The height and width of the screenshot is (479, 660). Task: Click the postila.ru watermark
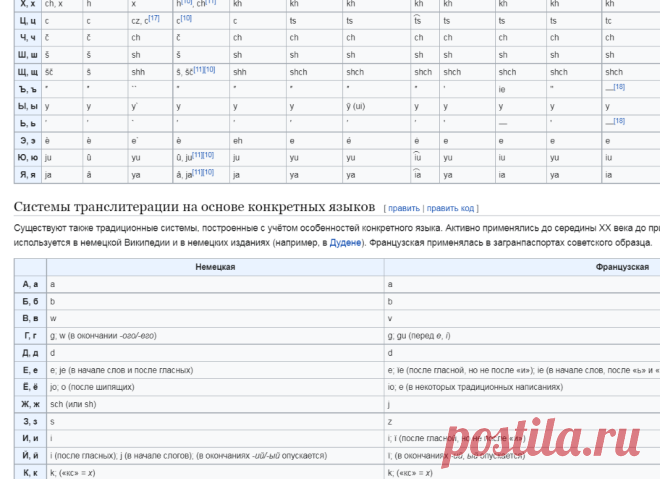click(x=540, y=442)
